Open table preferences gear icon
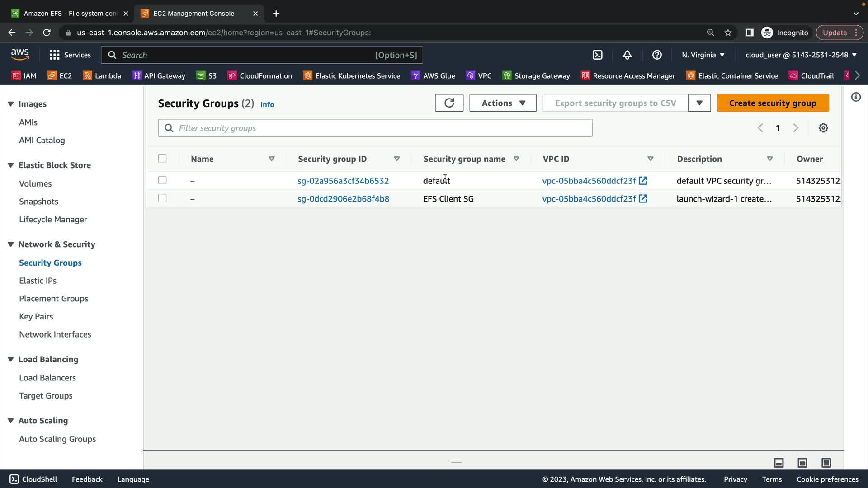 [823, 128]
